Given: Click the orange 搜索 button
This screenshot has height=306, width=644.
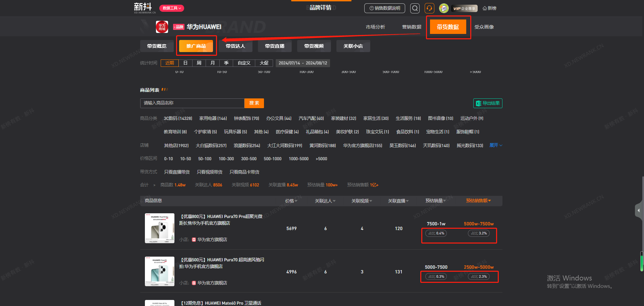Looking at the screenshot, I should (254, 103).
